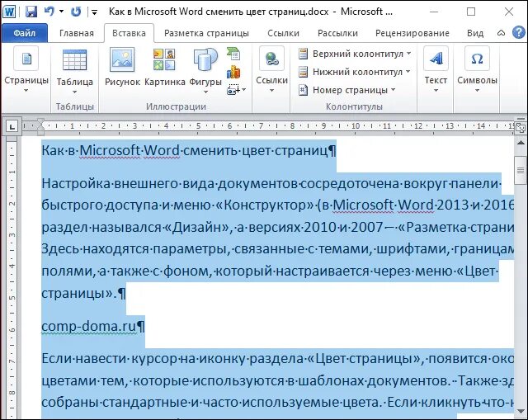Open Нижний колонтитул footer menu
528x420 pixels.
pyautogui.click(x=354, y=72)
